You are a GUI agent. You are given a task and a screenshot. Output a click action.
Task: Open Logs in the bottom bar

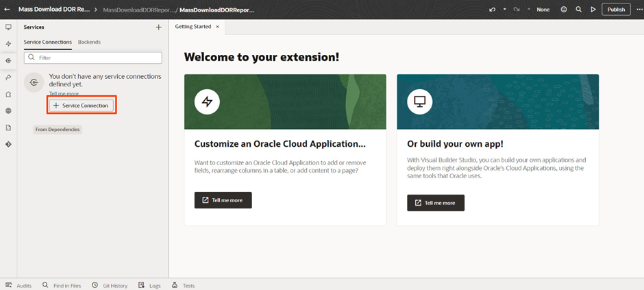click(149, 285)
